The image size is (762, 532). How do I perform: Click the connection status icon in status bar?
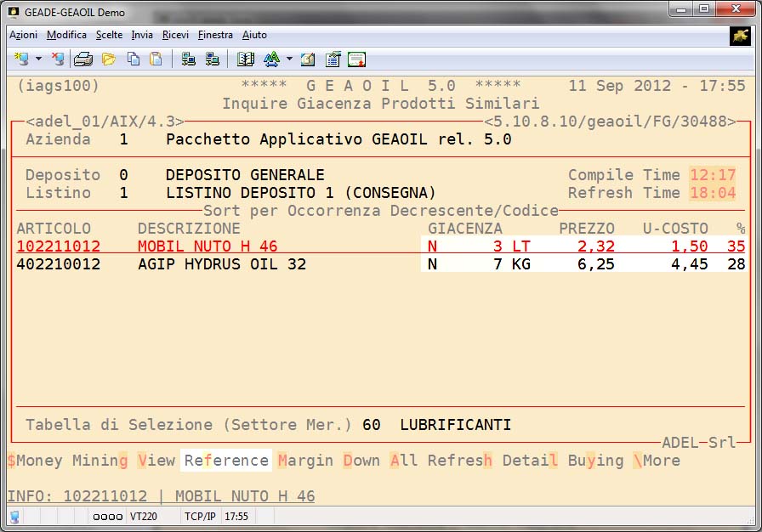(x=14, y=517)
